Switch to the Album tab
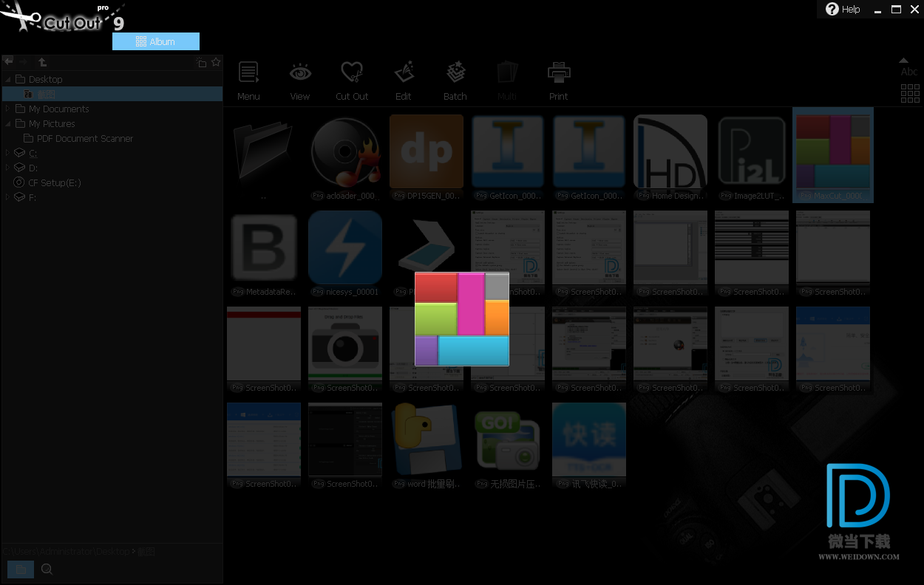 pos(156,41)
